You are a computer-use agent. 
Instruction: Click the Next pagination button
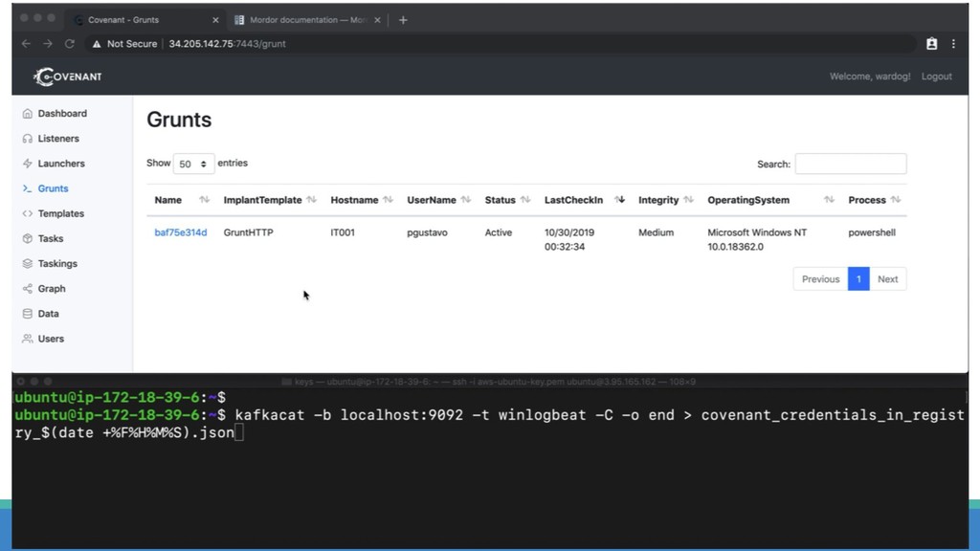[x=887, y=279]
